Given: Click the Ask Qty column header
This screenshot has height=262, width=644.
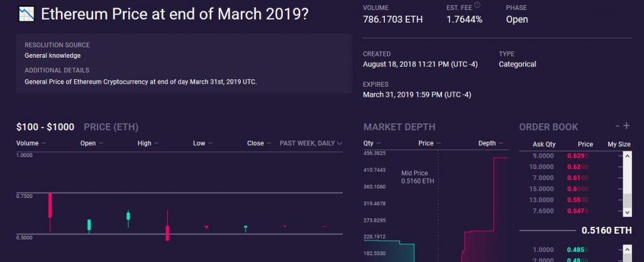Looking at the screenshot, I should tap(544, 145).
